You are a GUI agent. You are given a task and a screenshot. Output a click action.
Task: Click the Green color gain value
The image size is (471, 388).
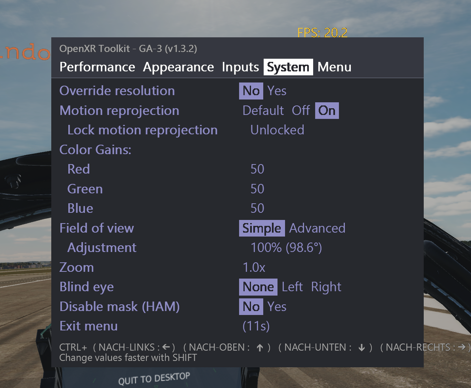[257, 189]
